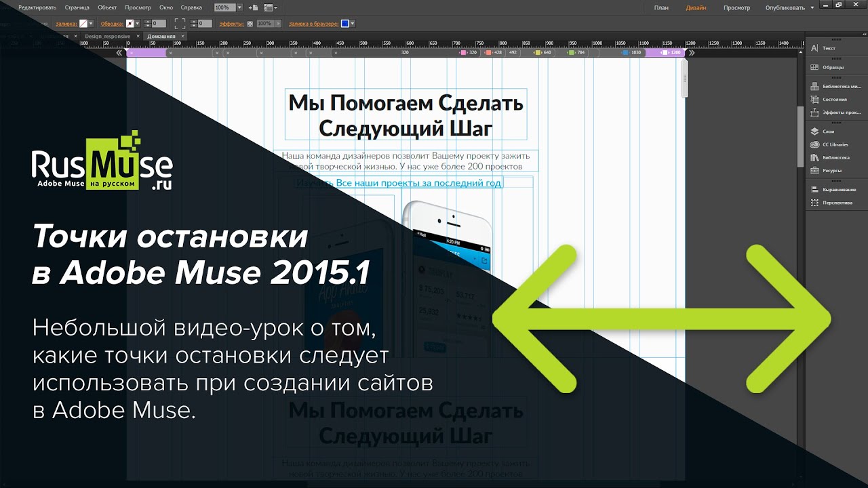Click the stroke weight stepper arrows
The image size is (868, 488).
tap(146, 24)
